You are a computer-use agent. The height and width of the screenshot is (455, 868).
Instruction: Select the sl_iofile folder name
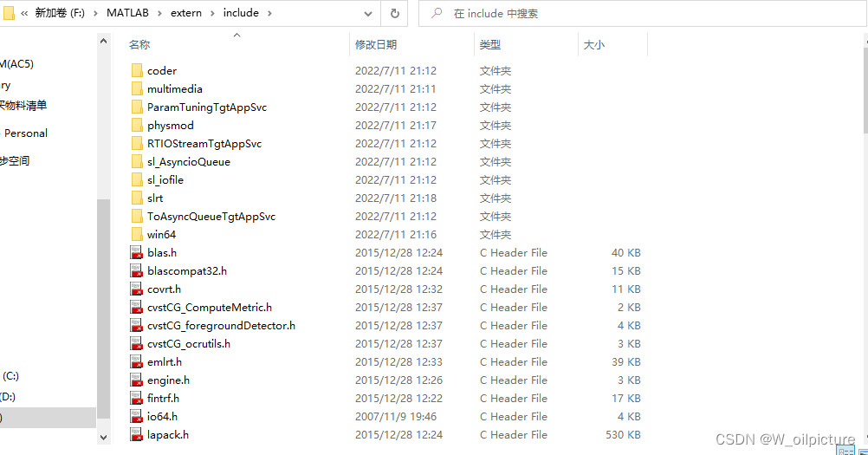coord(165,180)
